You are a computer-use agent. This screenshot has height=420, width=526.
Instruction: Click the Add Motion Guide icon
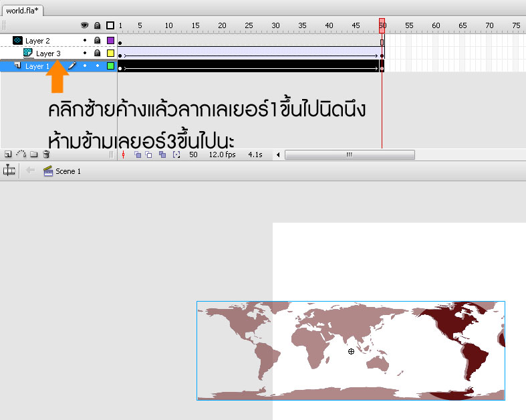pyautogui.click(x=21, y=154)
